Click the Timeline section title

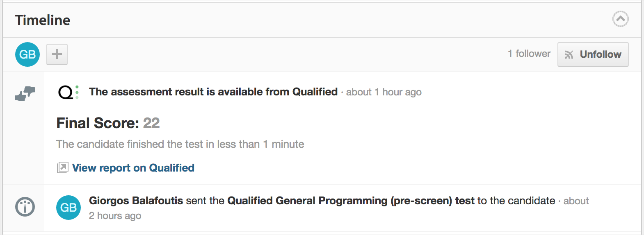tap(43, 20)
